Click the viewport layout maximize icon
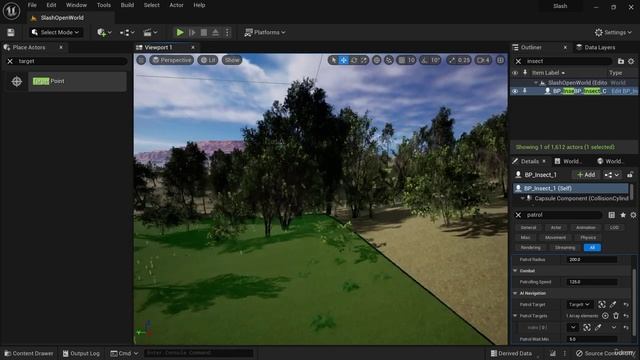This screenshot has width=640, height=360. (500, 60)
